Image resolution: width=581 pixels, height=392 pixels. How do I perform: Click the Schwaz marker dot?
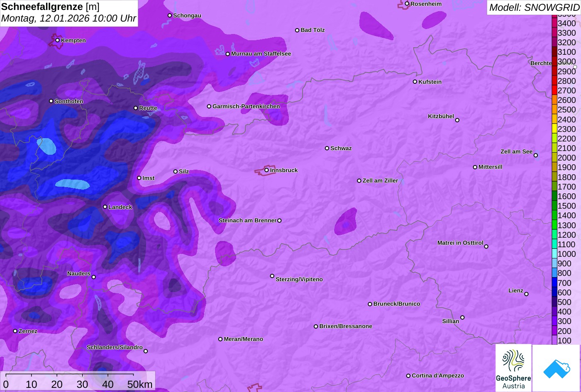327,148
